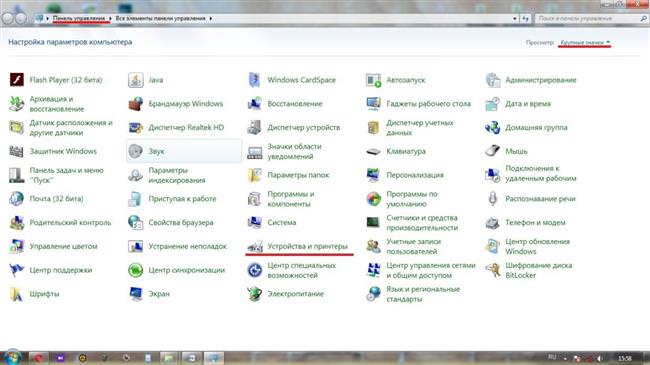Image resolution: width=650 pixels, height=365 pixels.
Task: Open Счетчики и средства производительности link
Action: click(422, 223)
